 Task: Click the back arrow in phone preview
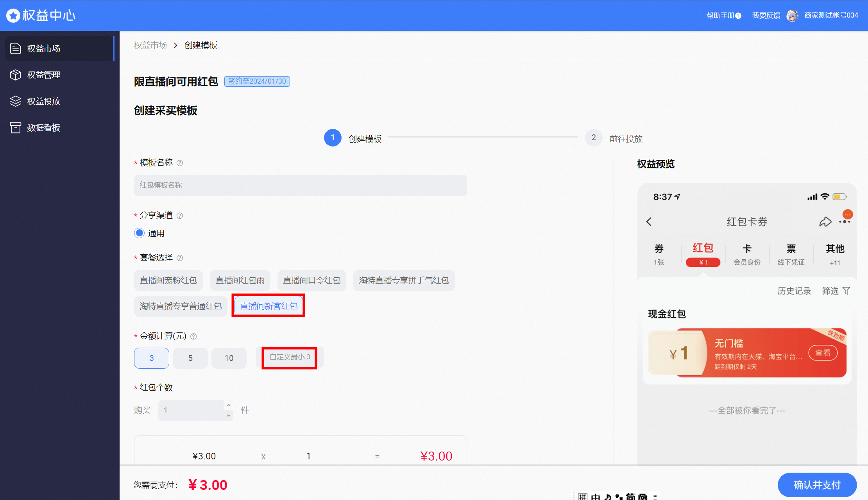click(x=649, y=222)
